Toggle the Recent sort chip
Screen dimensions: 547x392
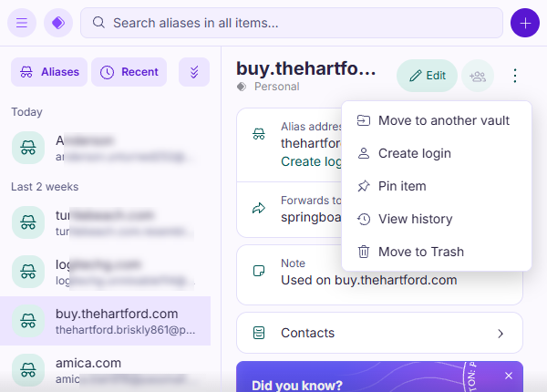[129, 72]
